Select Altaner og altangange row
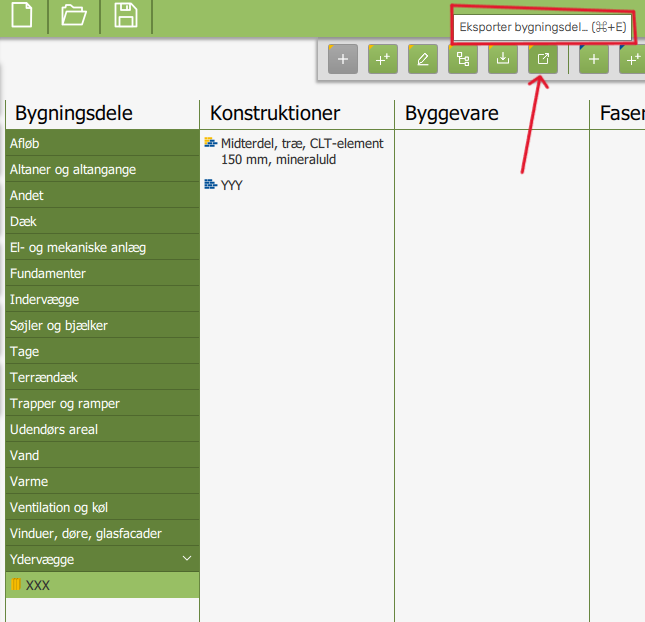The height and width of the screenshot is (622, 645). click(102, 169)
